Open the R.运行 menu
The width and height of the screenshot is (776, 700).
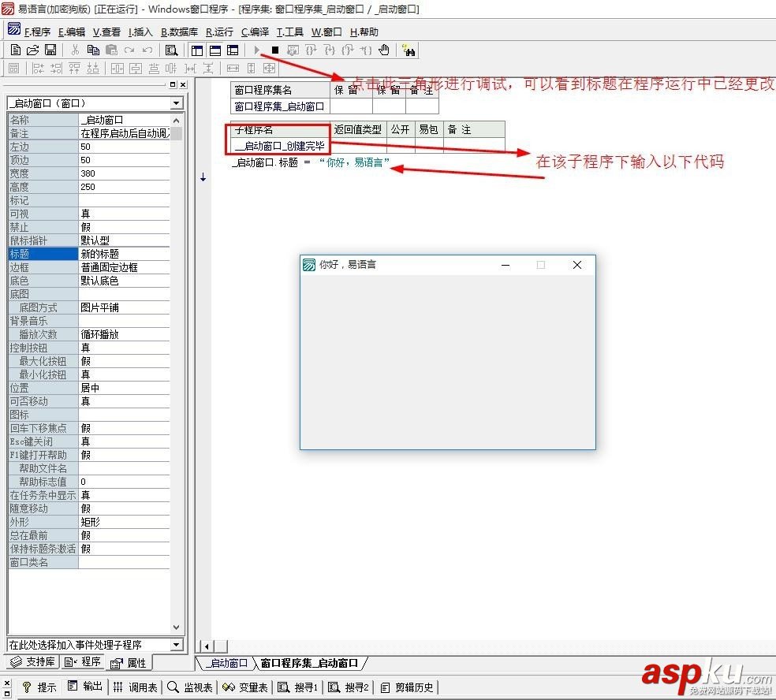(219, 32)
